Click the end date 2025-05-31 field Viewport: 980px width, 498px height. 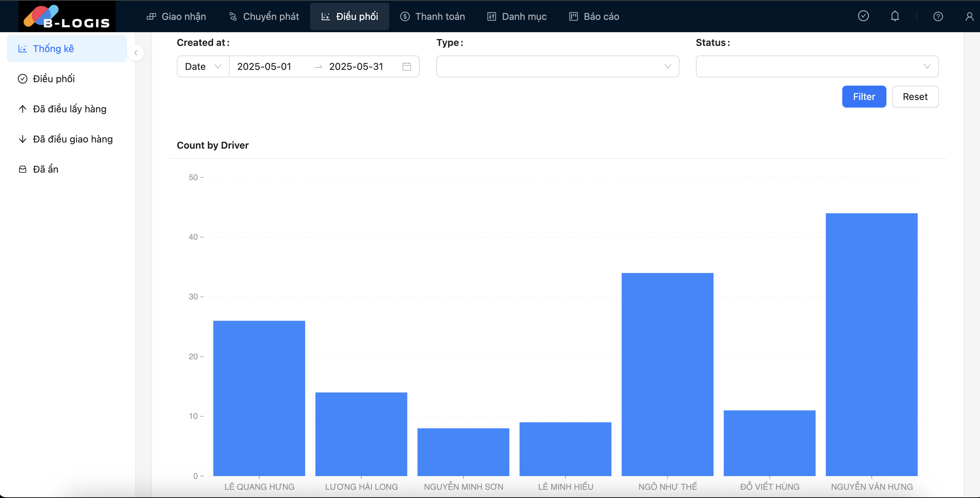356,66
